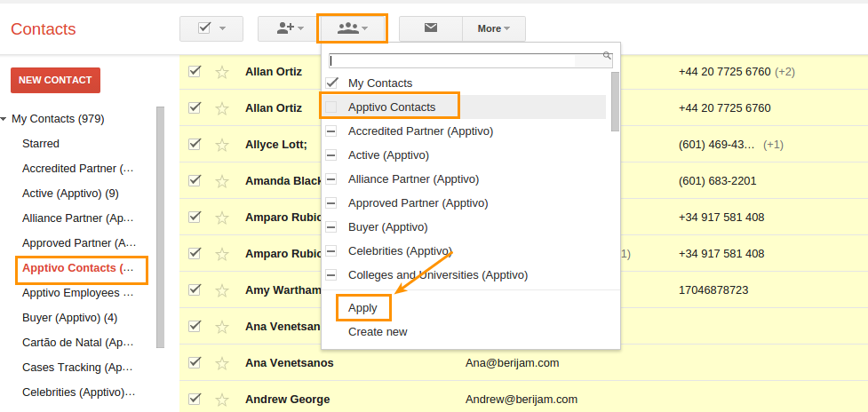Check the Apptivo Contacts group checkbox
The width and height of the screenshot is (868, 412).
pos(331,107)
